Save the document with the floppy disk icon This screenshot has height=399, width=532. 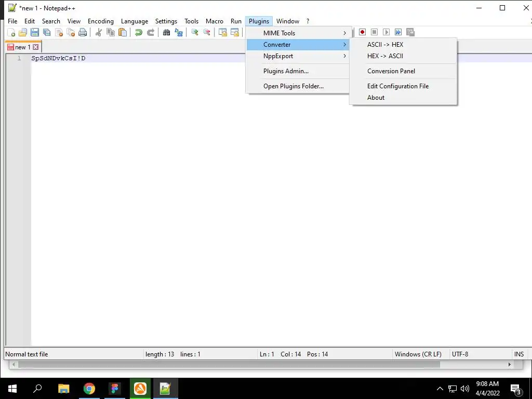tap(35, 33)
